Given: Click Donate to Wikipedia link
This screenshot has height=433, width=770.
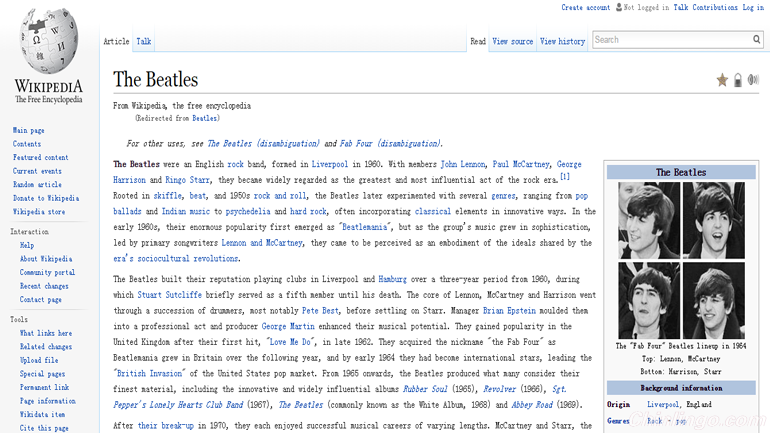Looking at the screenshot, I should [46, 198].
